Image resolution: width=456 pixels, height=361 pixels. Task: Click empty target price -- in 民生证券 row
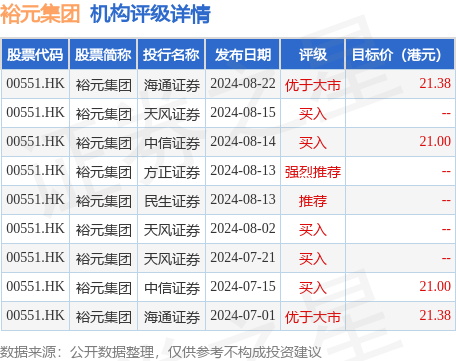coord(446,201)
